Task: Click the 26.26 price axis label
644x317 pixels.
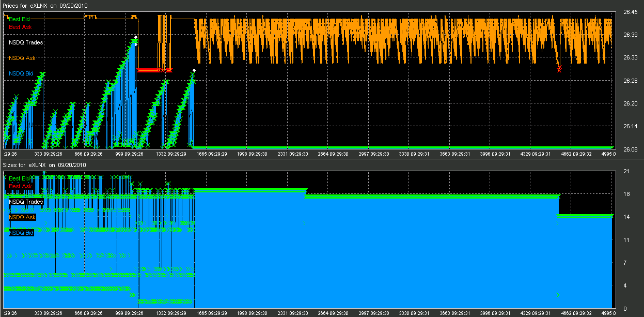Action: coord(631,81)
